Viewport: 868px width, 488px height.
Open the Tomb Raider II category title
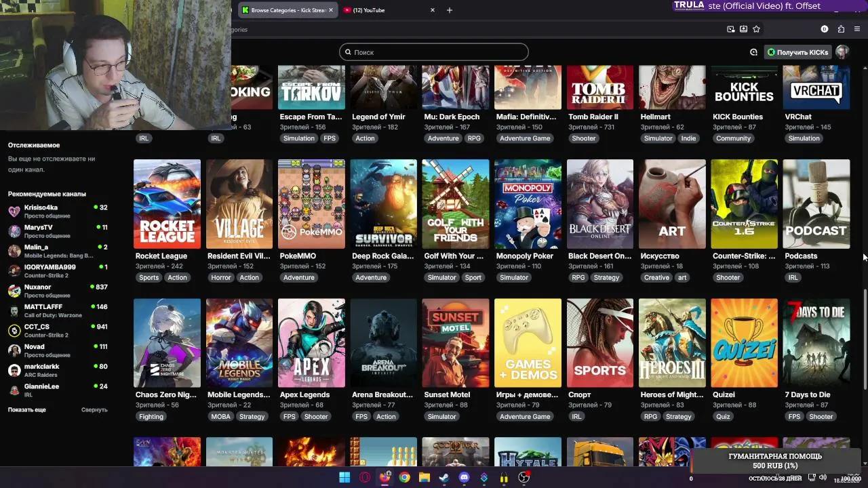pyautogui.click(x=593, y=117)
